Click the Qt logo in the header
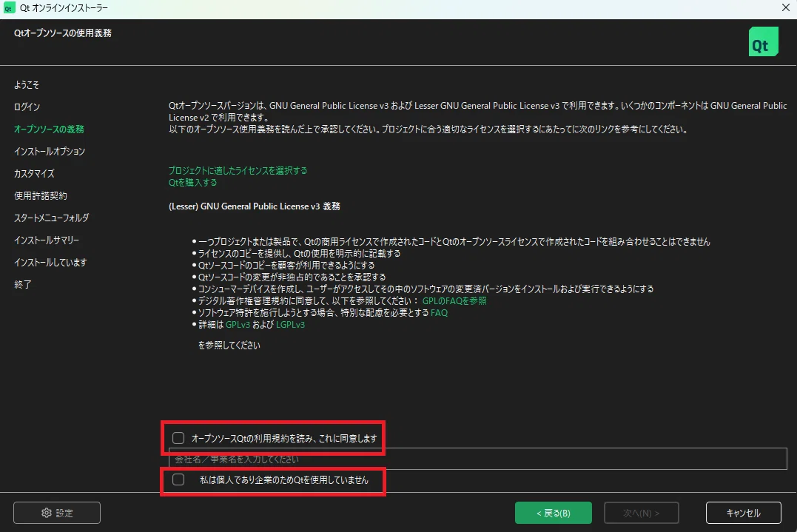 (764, 41)
